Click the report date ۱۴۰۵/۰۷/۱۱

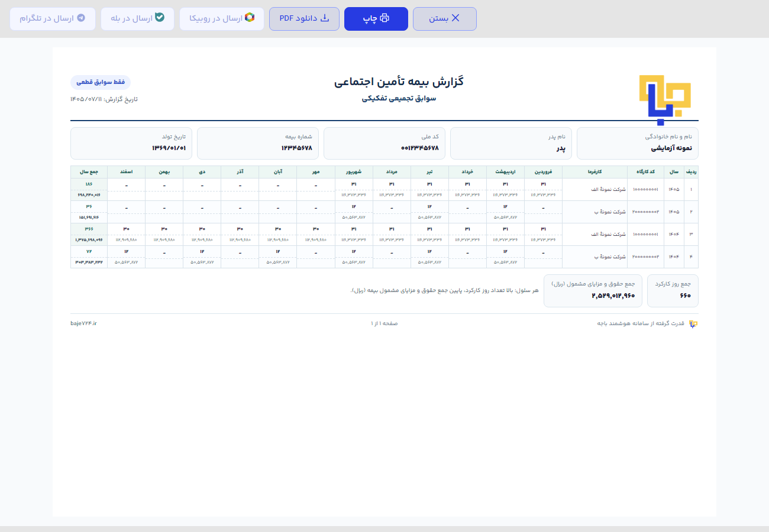pos(86,99)
